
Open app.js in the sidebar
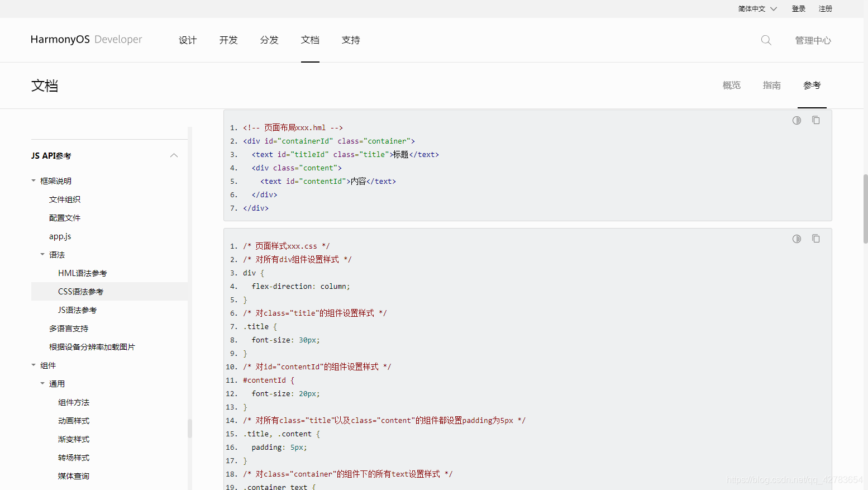click(x=60, y=236)
